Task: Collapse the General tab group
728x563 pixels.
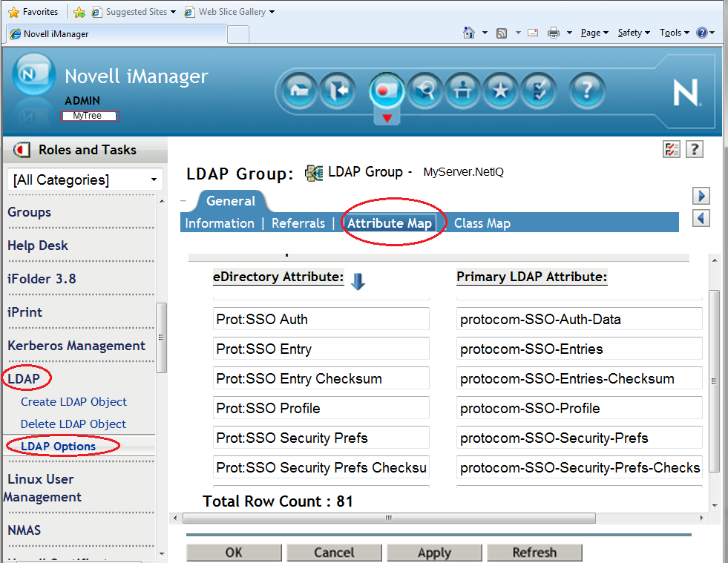Action: (184, 201)
